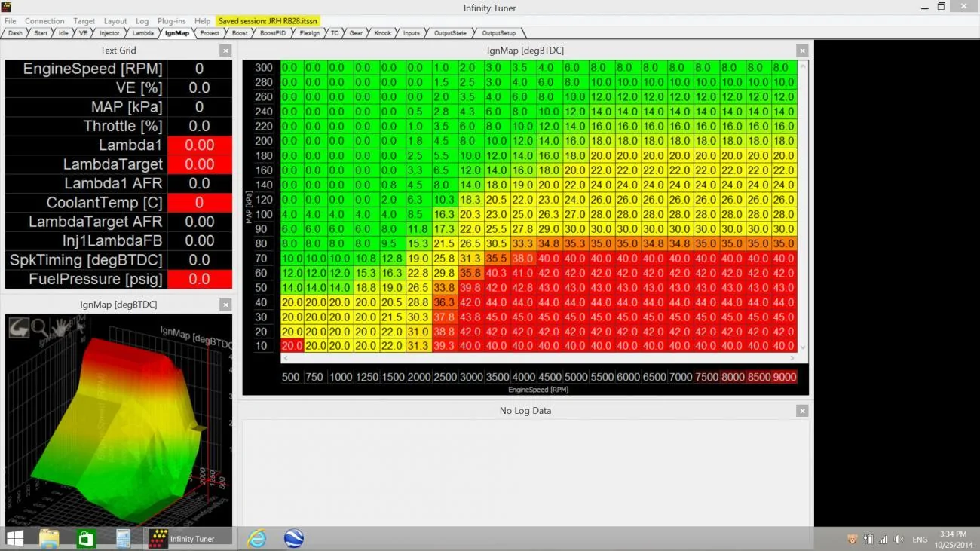
Task: Click the network signal tray icon
Action: 884,540
